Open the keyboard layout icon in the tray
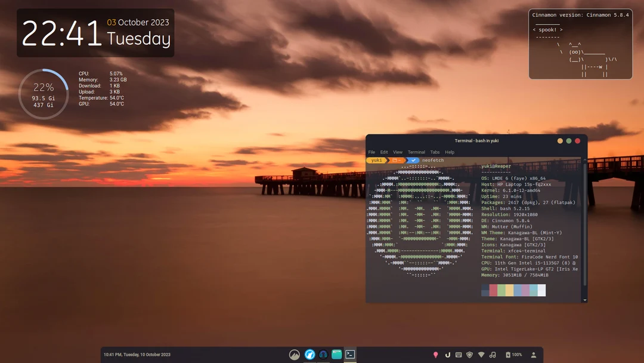The width and height of the screenshot is (644, 363). [x=458, y=354]
